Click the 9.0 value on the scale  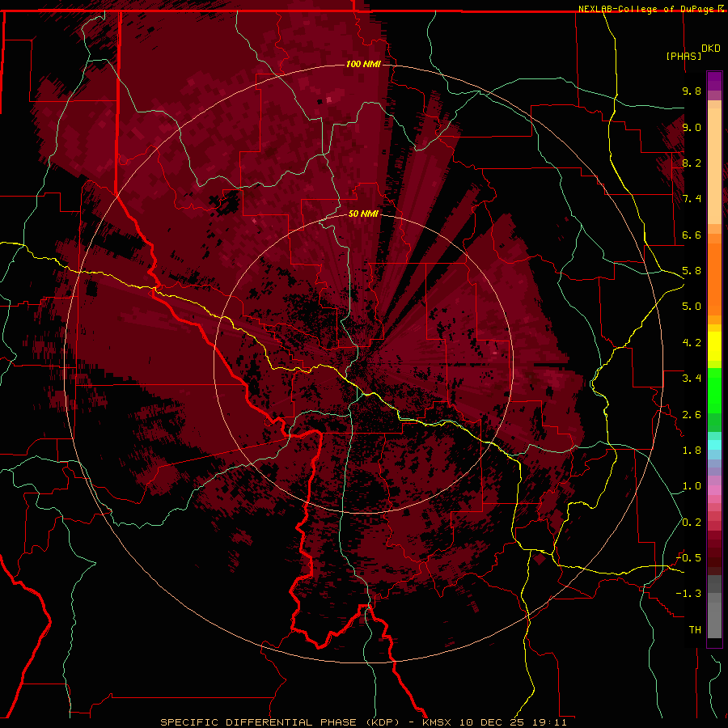tap(692, 127)
